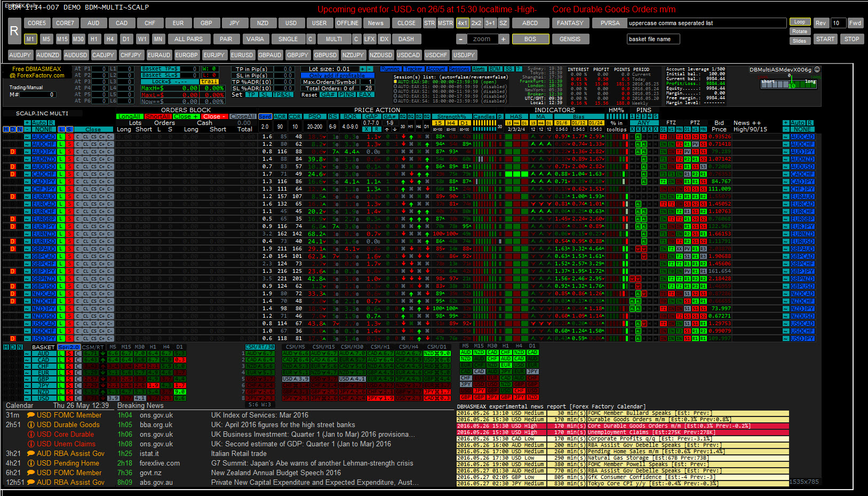The image size is (868, 496).
Task: Click the Rev button
Action: pyautogui.click(x=821, y=23)
